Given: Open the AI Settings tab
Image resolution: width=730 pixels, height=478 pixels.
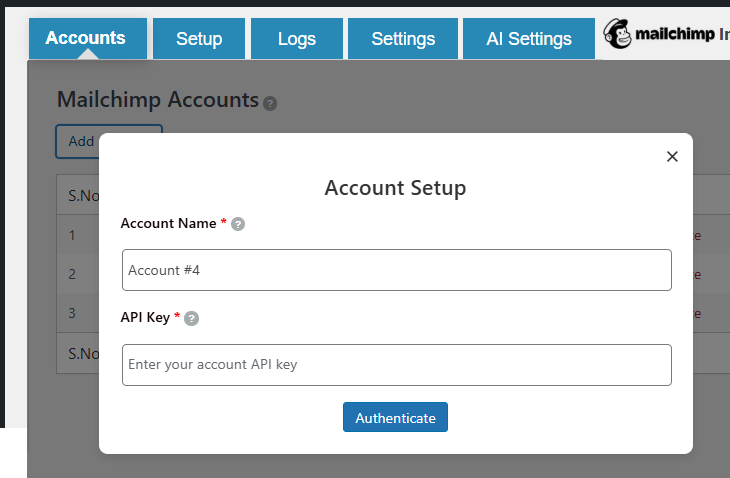Looking at the screenshot, I should click(528, 38).
